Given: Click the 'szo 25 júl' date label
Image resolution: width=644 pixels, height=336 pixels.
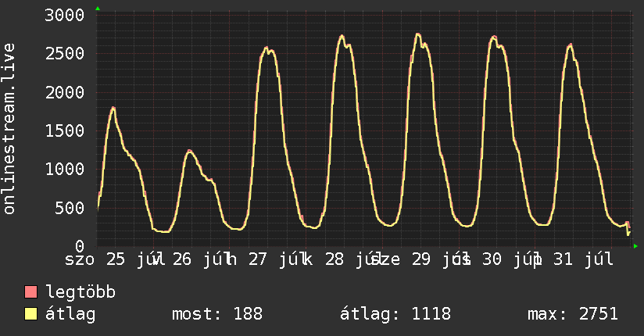Looking at the screenshot, I should click(x=115, y=259).
